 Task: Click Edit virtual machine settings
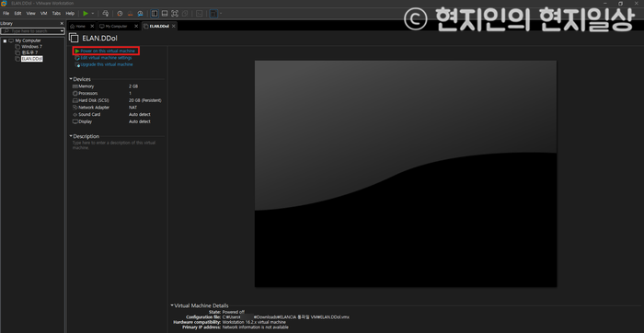[x=106, y=58]
